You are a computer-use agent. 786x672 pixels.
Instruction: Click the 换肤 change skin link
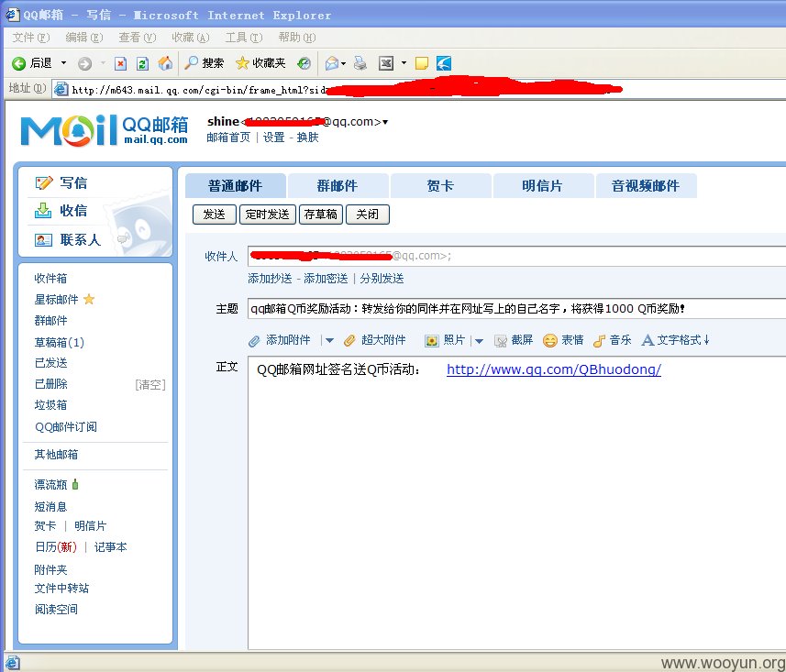(307, 138)
